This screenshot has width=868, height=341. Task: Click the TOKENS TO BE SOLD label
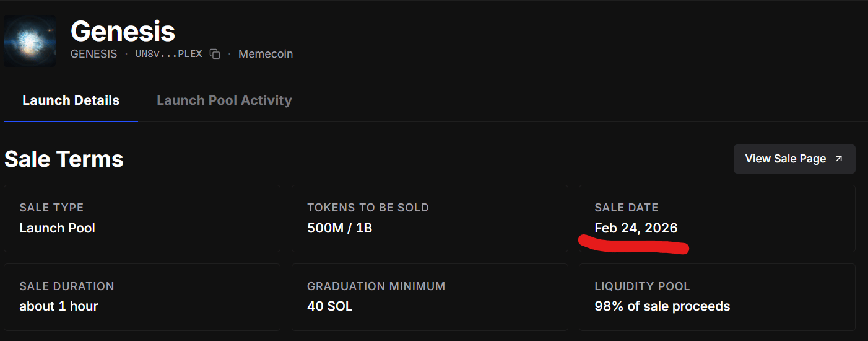[x=368, y=208]
